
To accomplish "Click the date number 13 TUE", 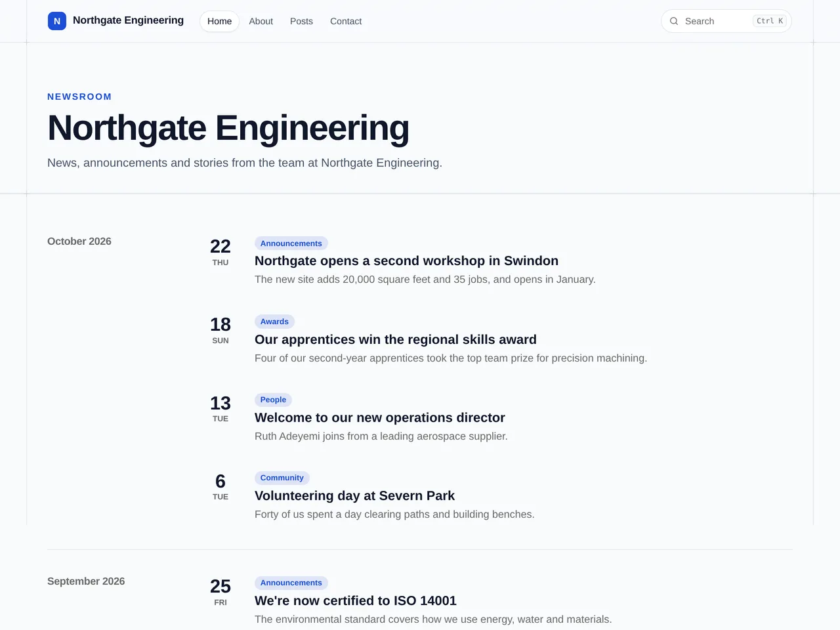I will coord(220,408).
